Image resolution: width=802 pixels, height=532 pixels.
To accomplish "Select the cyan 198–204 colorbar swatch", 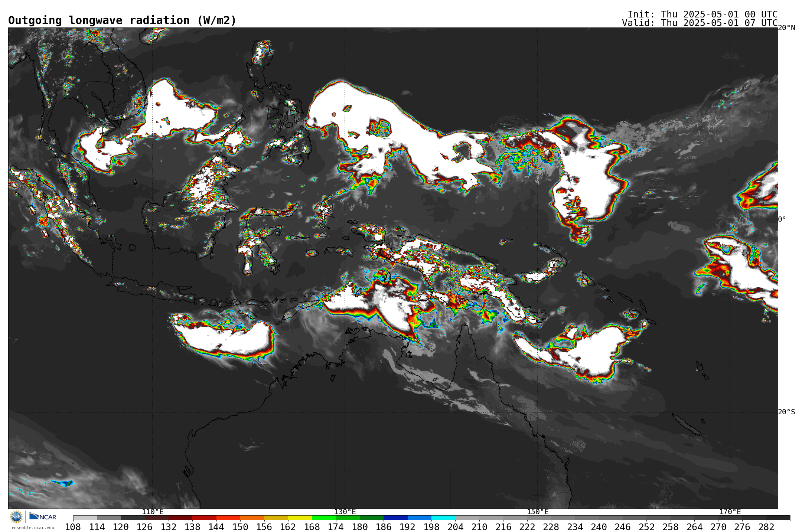I will point(443,518).
